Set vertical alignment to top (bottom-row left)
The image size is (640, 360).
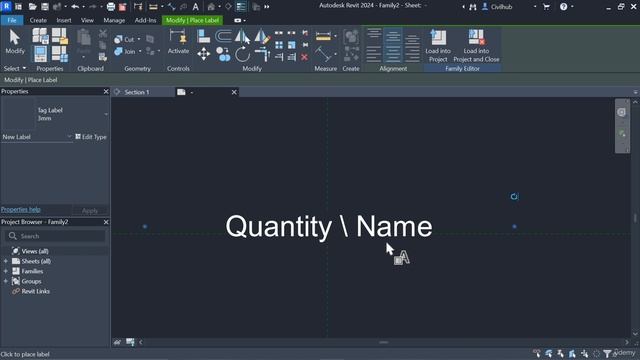373,54
